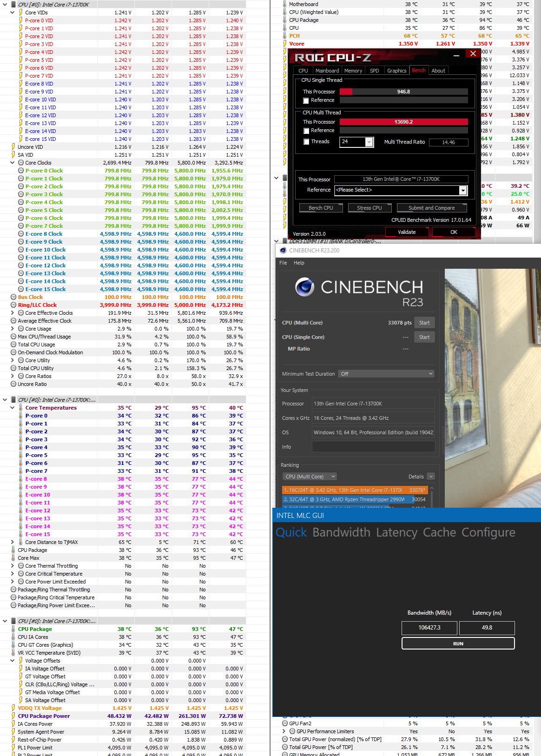Collapse the Core VIDs tree group

pyautogui.click(x=13, y=13)
